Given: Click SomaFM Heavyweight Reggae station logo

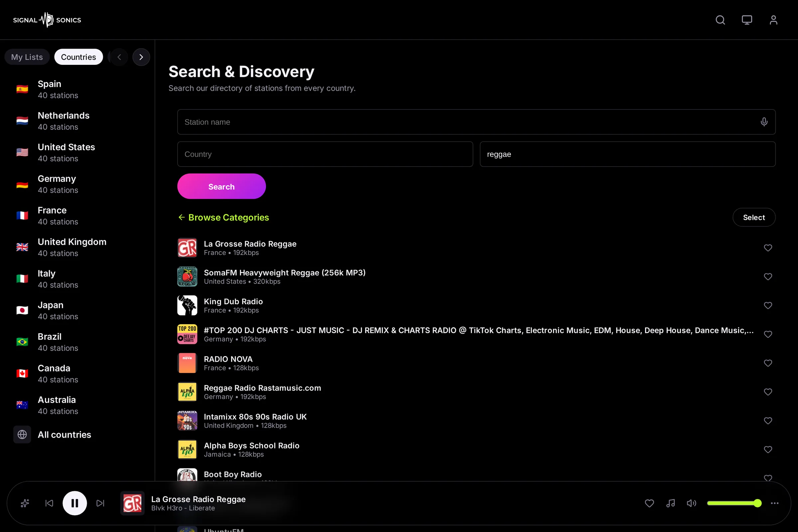Looking at the screenshot, I should [x=187, y=277].
